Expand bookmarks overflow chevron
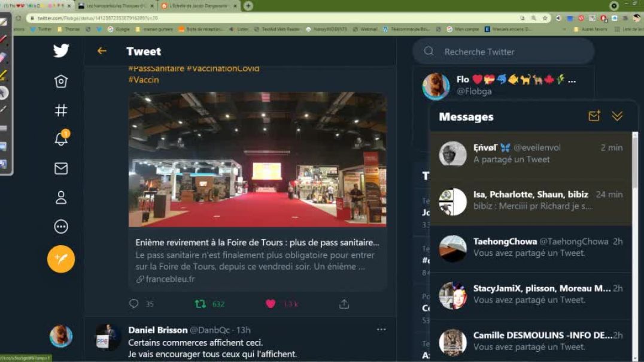This screenshot has height=362, width=644. point(564,29)
